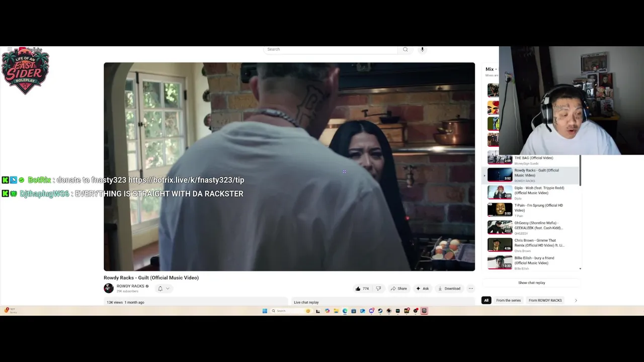
Task: Show chat replay
Action: point(532,283)
